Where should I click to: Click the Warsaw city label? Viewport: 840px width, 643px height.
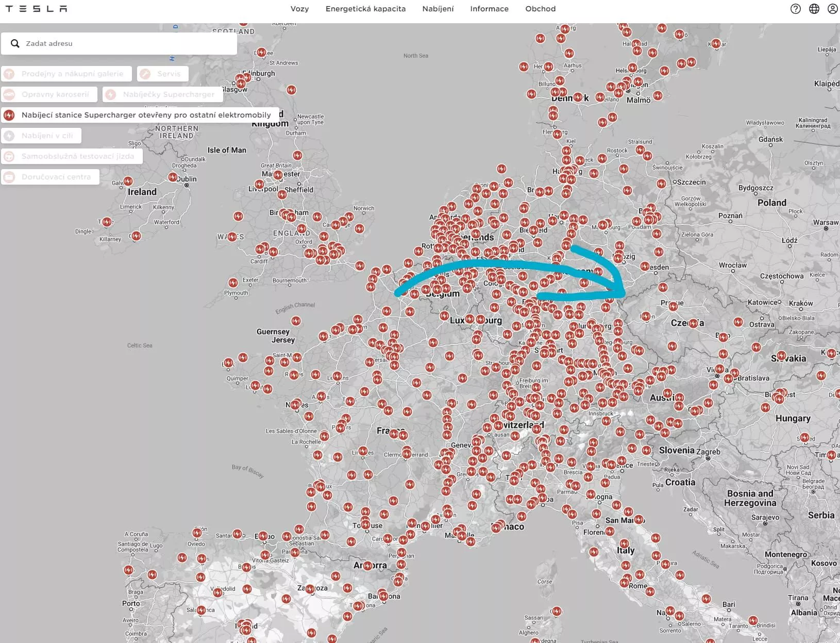coord(826,222)
